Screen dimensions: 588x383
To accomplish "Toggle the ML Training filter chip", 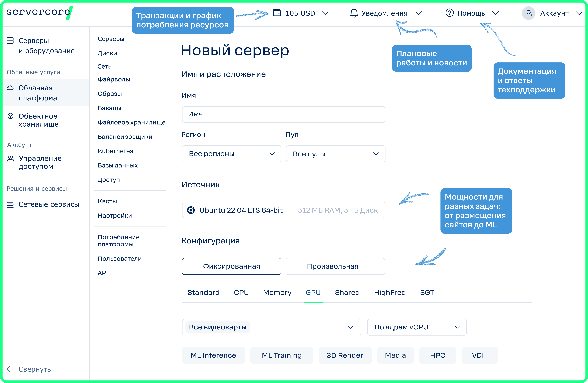I will [282, 355].
